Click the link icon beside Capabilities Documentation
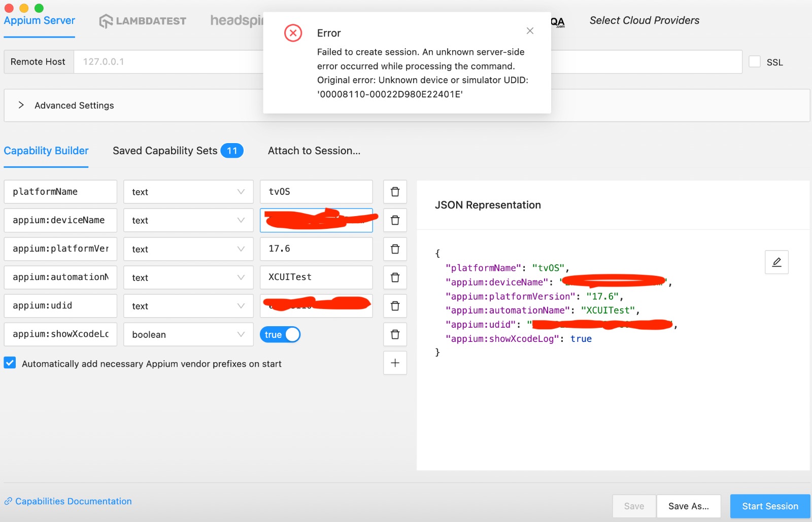Viewport: 812px width, 522px height. pyautogui.click(x=8, y=501)
